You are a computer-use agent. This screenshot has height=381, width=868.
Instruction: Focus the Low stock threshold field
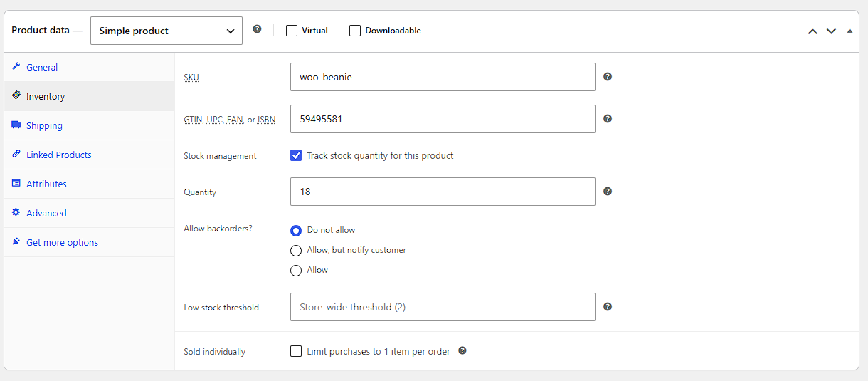pos(443,307)
